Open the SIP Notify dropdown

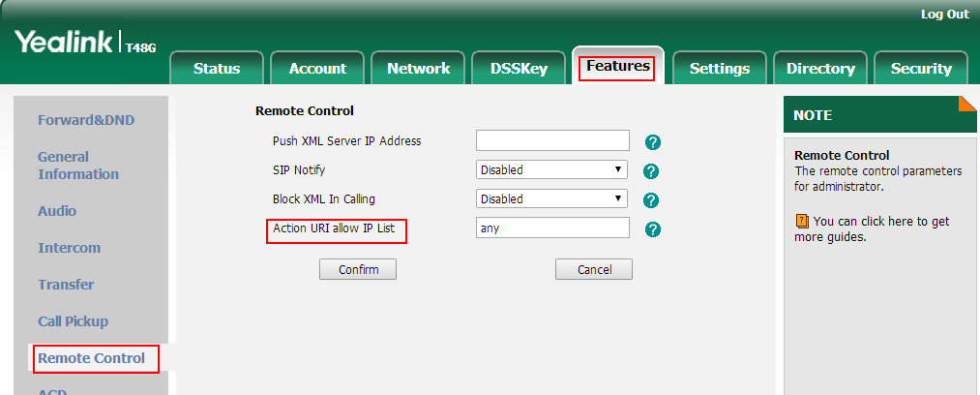click(x=551, y=170)
